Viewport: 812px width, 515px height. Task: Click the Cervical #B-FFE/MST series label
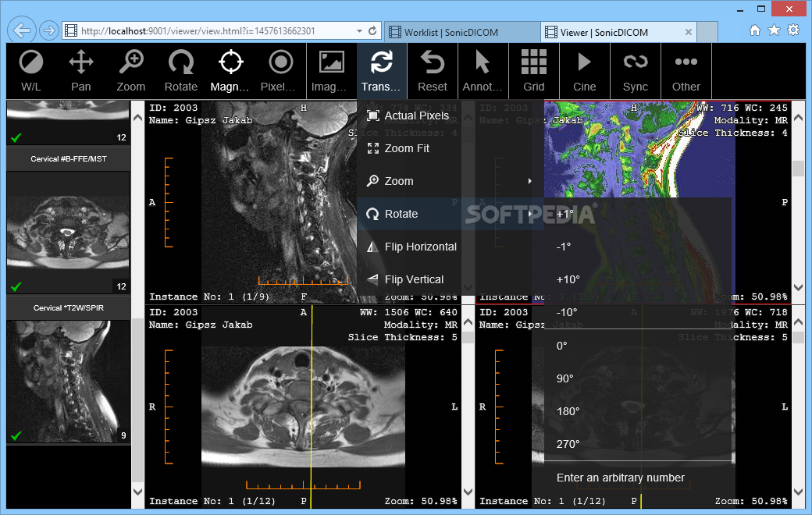pos(69,159)
